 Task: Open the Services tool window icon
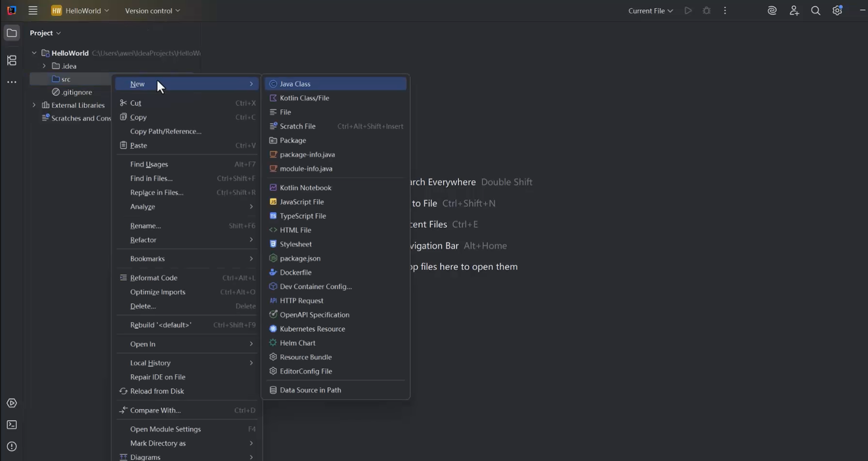12,403
